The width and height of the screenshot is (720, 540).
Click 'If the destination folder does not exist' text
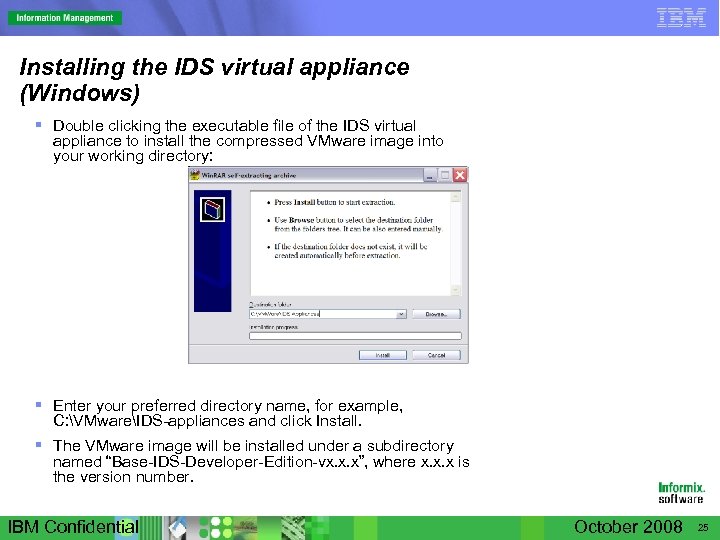coord(351,251)
